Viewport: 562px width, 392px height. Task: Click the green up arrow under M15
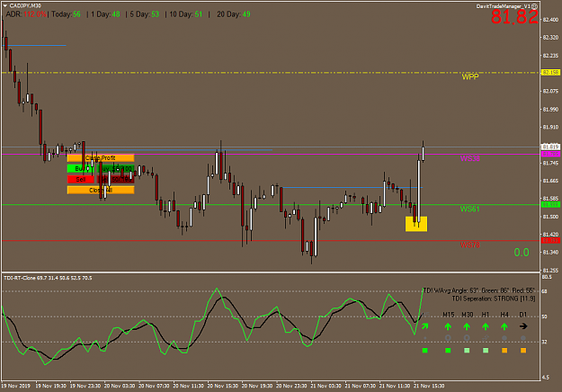tap(448, 326)
